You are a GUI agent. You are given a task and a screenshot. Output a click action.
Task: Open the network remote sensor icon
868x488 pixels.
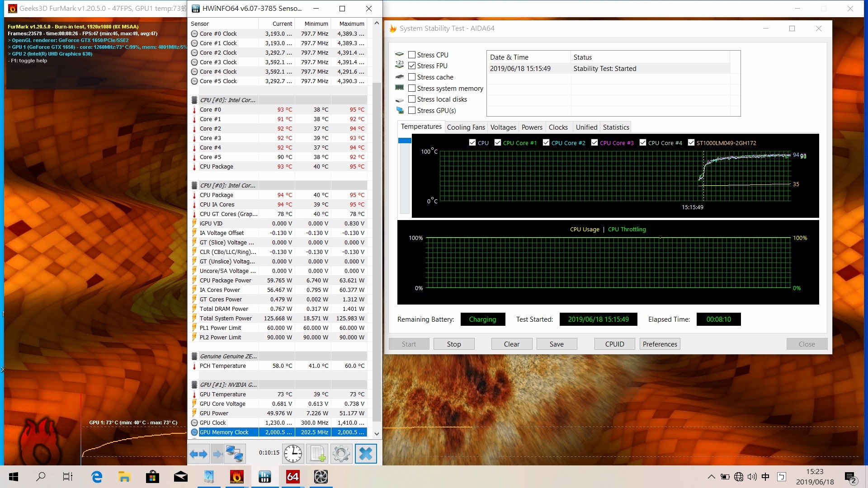(x=235, y=453)
